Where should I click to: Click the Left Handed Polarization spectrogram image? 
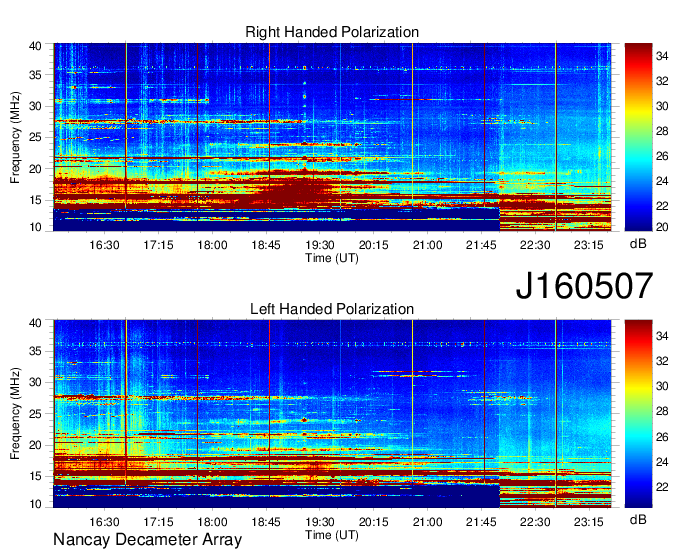pos(332,414)
